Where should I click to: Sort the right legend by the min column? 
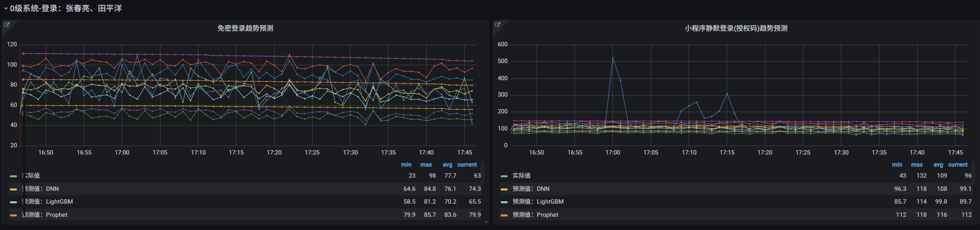pyautogui.click(x=897, y=165)
